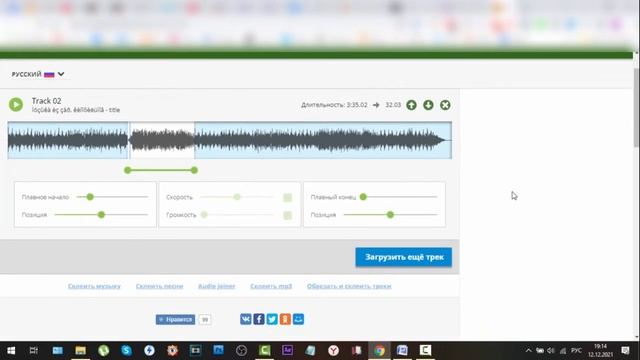Adjust the right-panel Позиция slider under Плавный конец

click(390, 215)
